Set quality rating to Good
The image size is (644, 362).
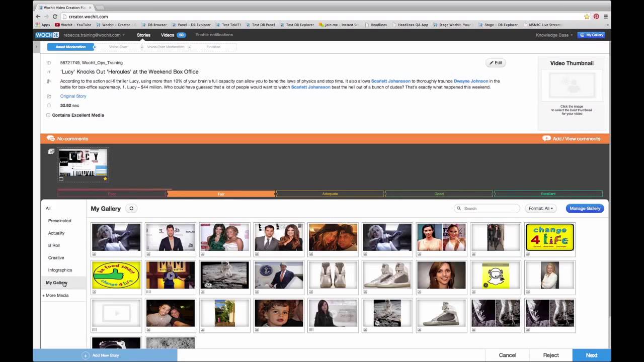(439, 194)
